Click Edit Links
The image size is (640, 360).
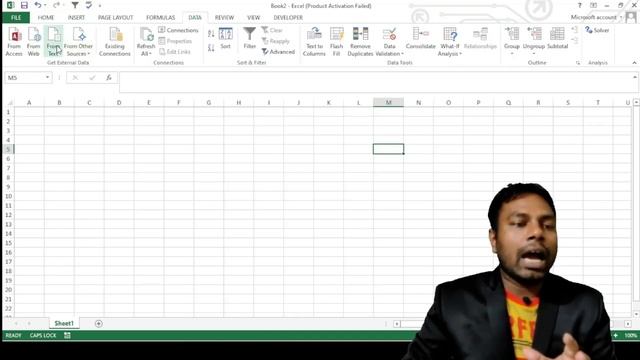[x=175, y=52]
